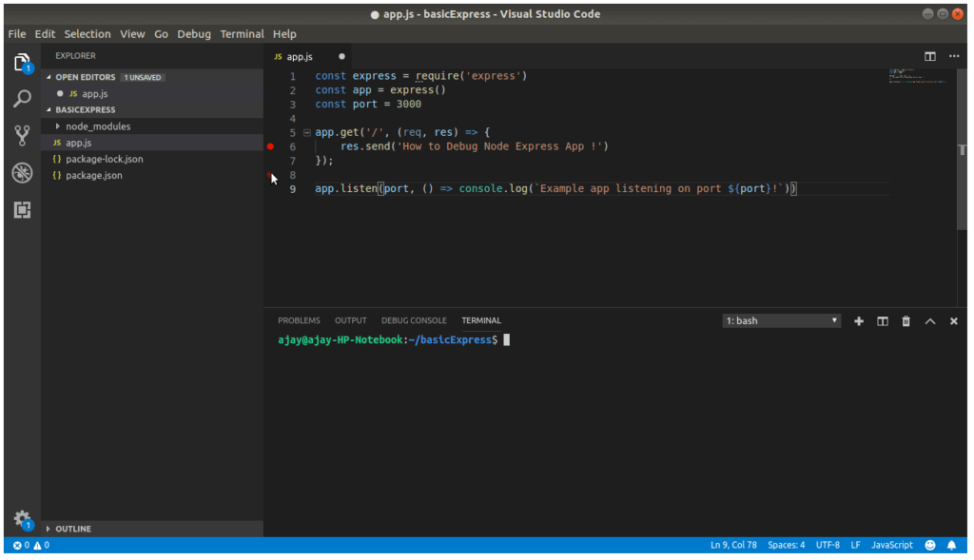Open the View menu
This screenshot has height=560, width=974.
pos(132,34)
